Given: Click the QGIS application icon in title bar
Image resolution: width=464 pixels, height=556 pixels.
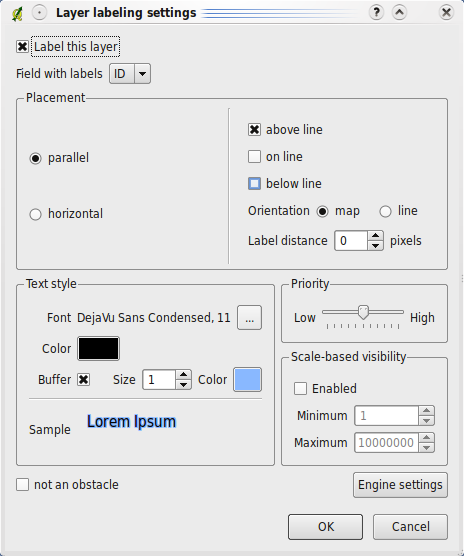Looking at the screenshot, I should point(17,13).
